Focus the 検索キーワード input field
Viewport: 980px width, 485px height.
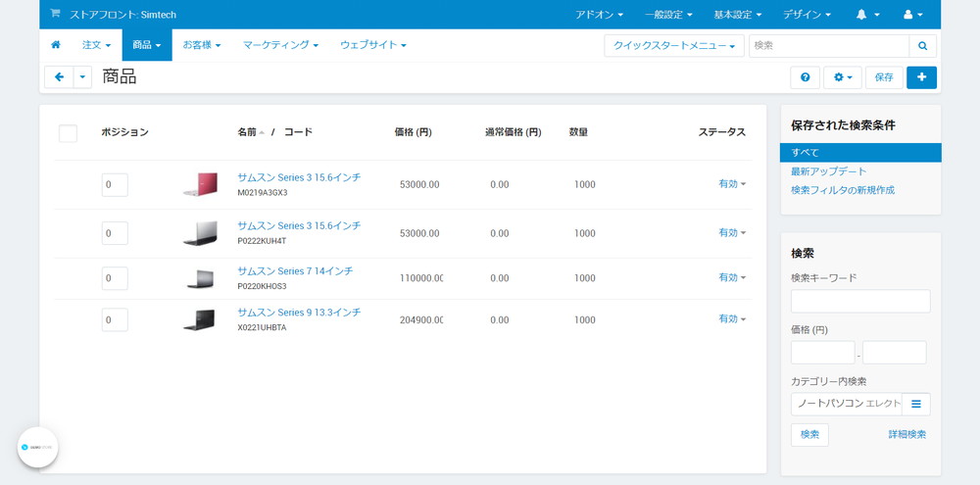click(860, 301)
